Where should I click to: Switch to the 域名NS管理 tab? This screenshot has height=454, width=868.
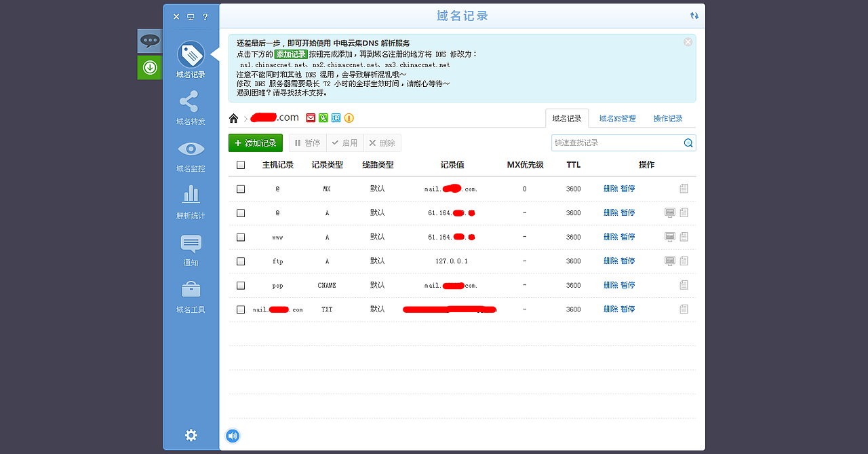618,117
